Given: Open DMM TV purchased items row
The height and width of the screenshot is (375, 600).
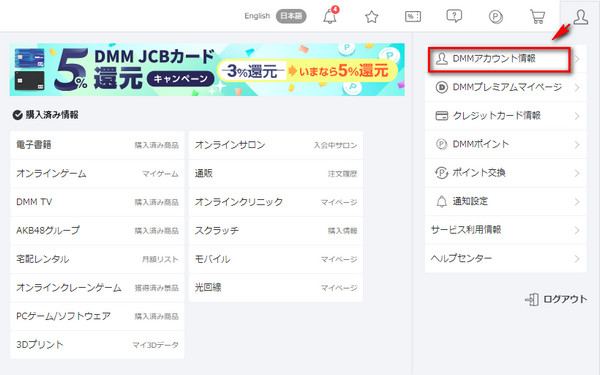Looking at the screenshot, I should point(97,202).
